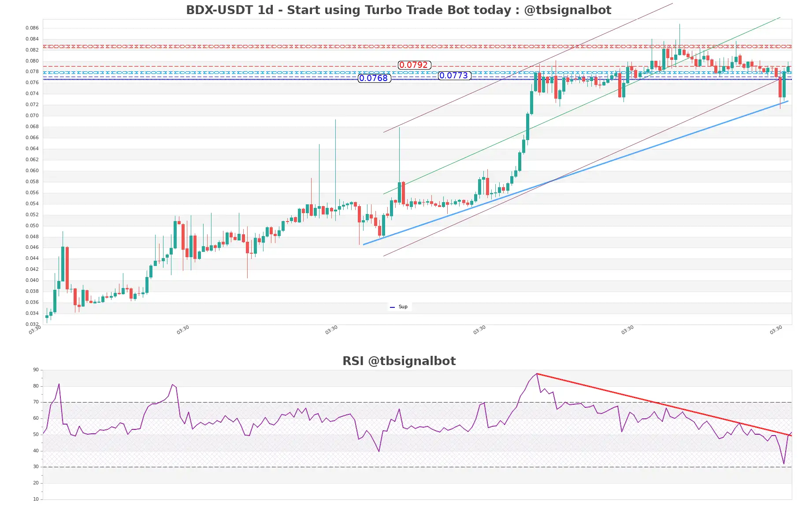Click the RSI axis label 70
Image resolution: width=798 pixels, height=532 pixels.
[x=36, y=402]
